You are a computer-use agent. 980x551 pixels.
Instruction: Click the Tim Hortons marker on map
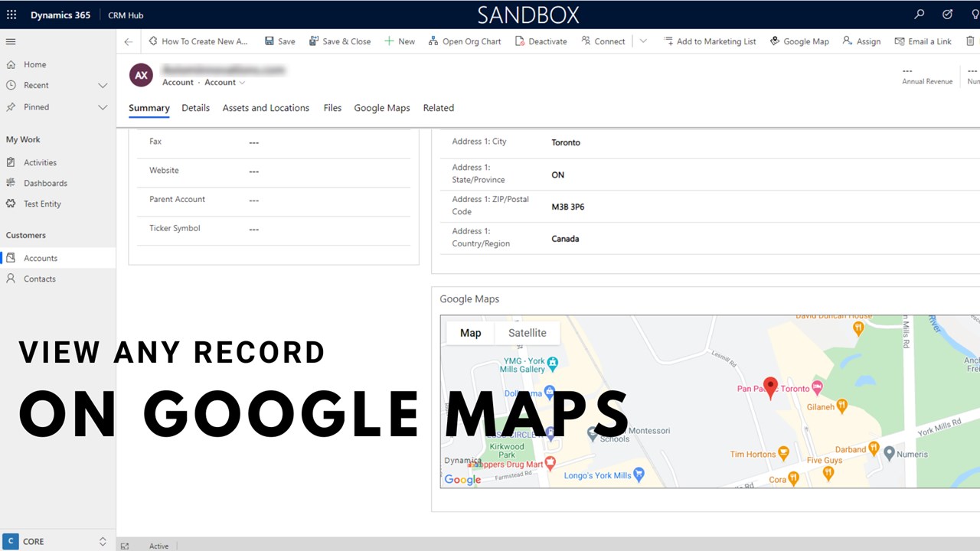tap(782, 454)
